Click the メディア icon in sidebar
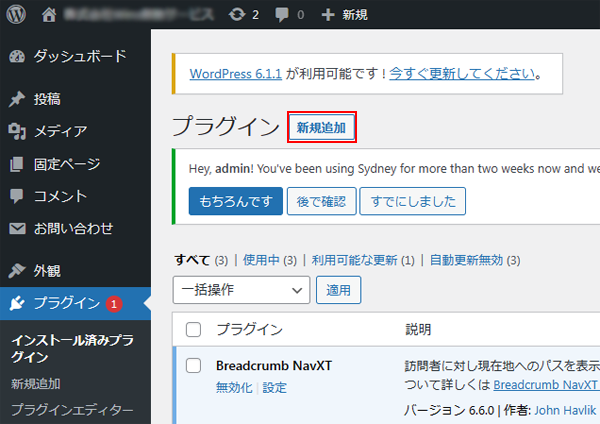The image size is (600, 424). click(17, 131)
